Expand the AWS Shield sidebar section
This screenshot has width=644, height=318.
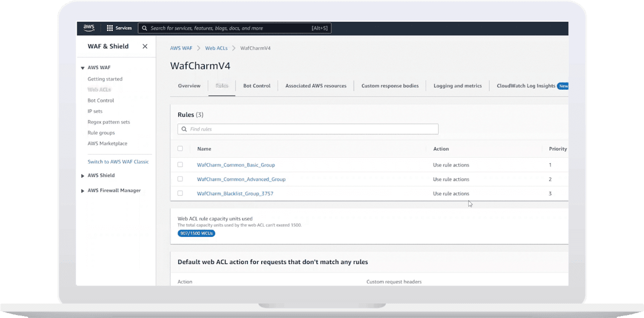coord(83,176)
